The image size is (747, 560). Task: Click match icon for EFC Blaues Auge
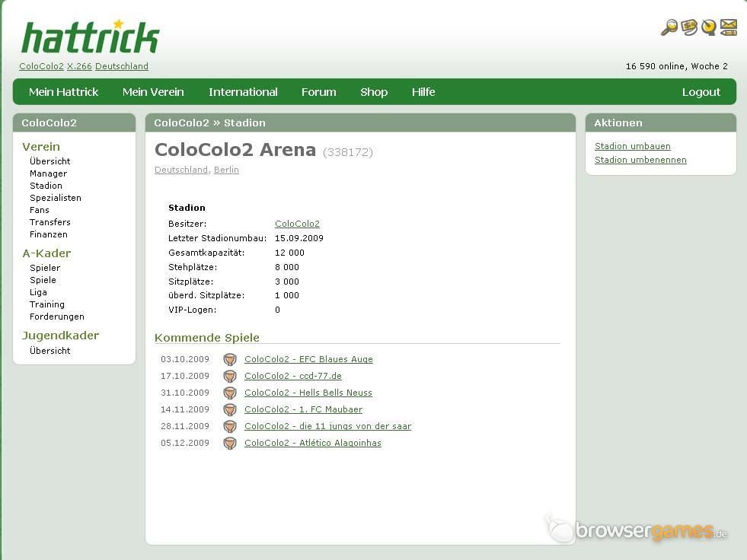point(230,360)
